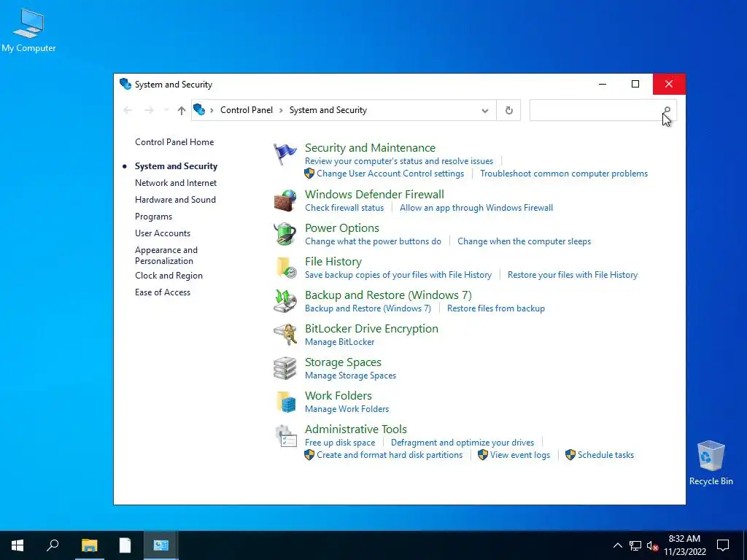This screenshot has height=560, width=747.
Task: Click the Power Options battery icon
Action: pos(285,234)
